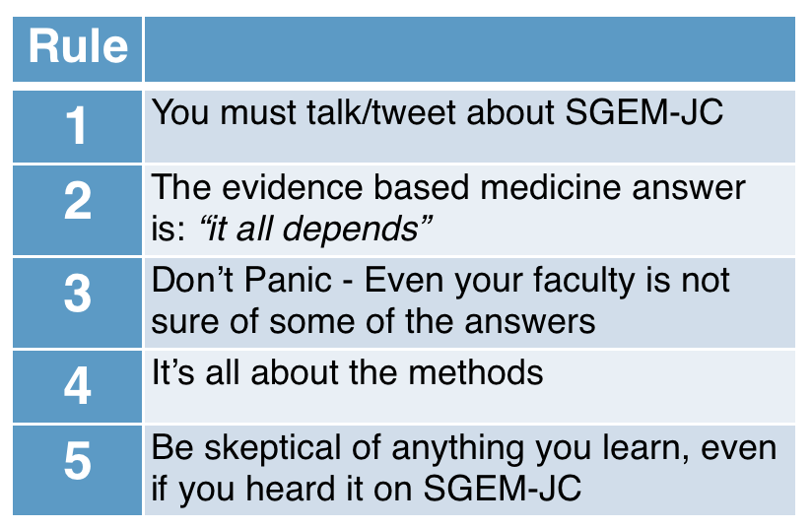Screen dimensions: 812x528
Task: Select 'It's all about the methods' text
Action: click(347, 372)
